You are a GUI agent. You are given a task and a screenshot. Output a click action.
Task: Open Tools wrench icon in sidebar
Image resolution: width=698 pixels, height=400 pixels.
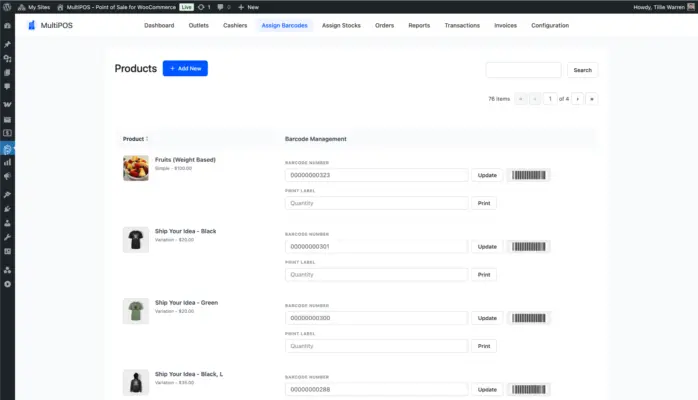[7, 237]
